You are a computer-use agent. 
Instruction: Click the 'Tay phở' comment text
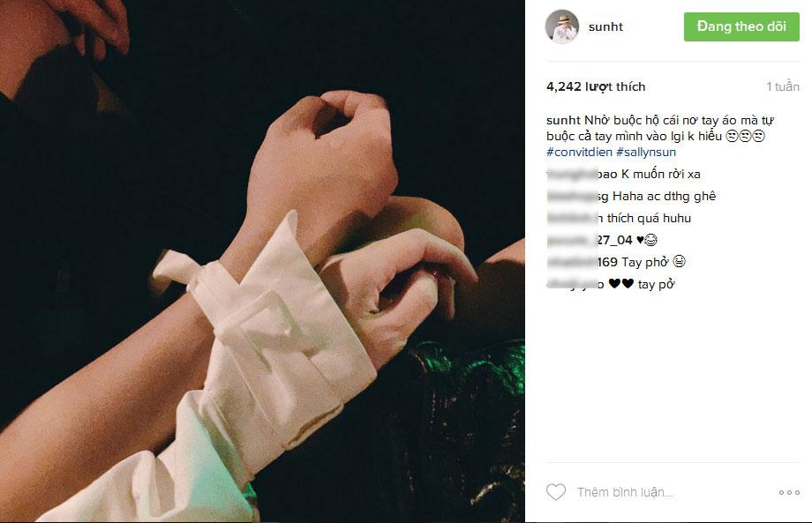click(645, 262)
